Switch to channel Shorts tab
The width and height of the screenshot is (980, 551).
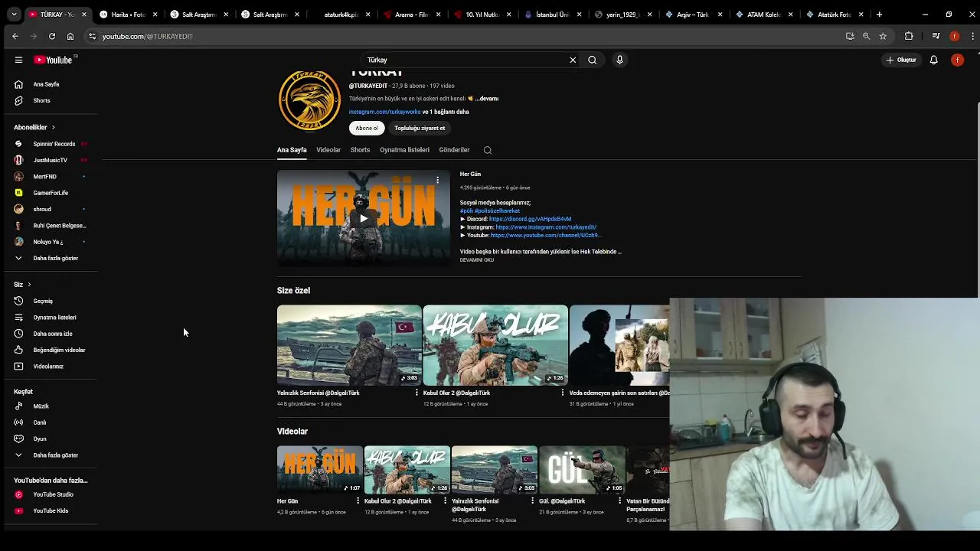[x=360, y=150]
